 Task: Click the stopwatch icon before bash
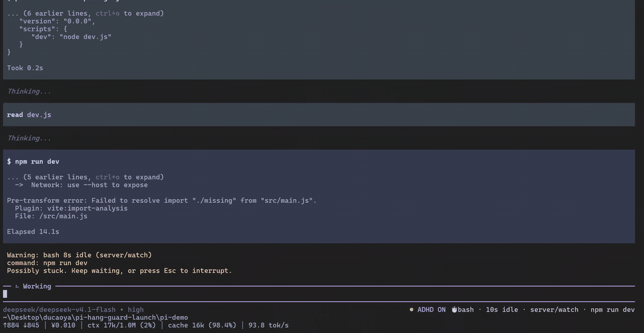(454, 310)
